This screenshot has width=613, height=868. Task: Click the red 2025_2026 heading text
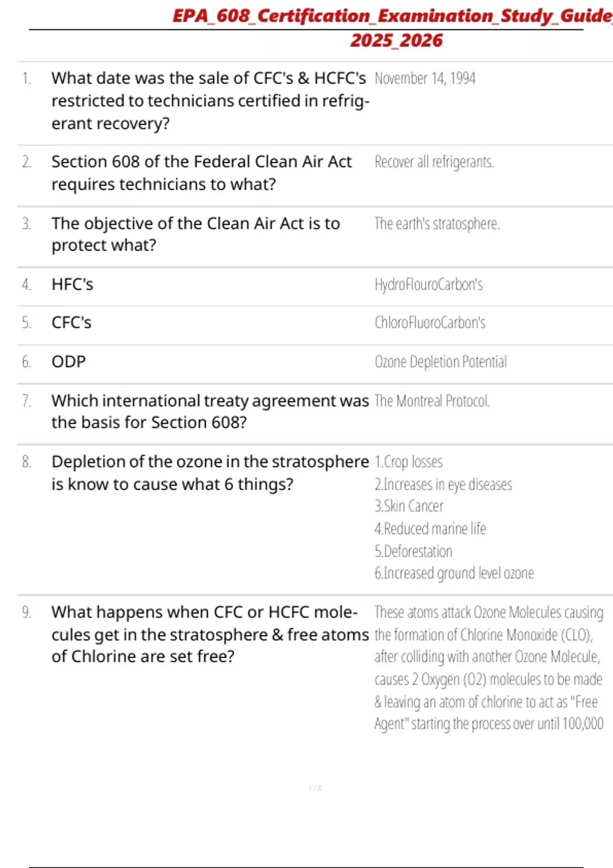pos(396,40)
